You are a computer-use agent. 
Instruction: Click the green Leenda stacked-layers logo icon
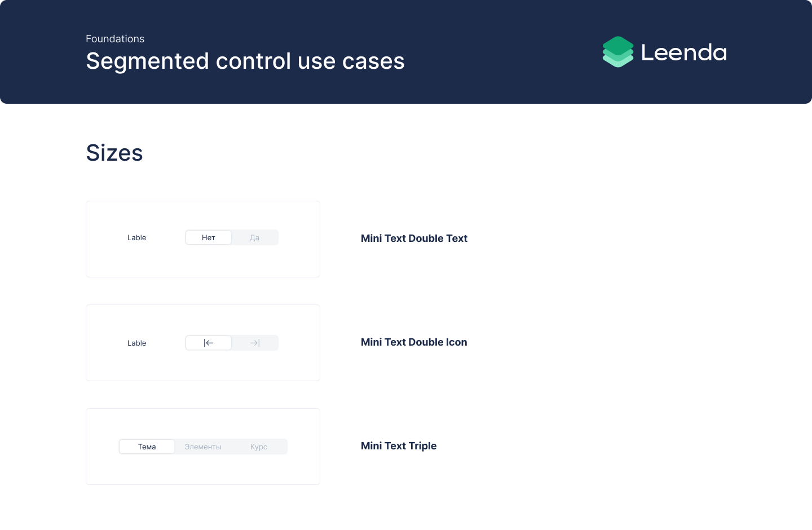(618, 52)
